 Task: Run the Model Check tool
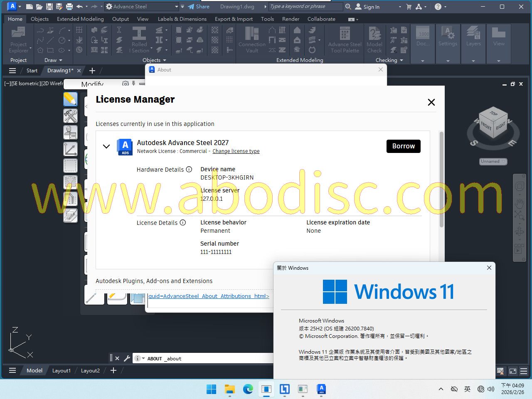(374, 40)
